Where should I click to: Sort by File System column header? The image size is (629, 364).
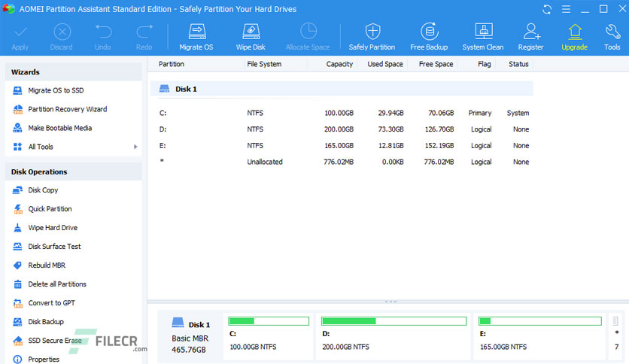click(264, 64)
